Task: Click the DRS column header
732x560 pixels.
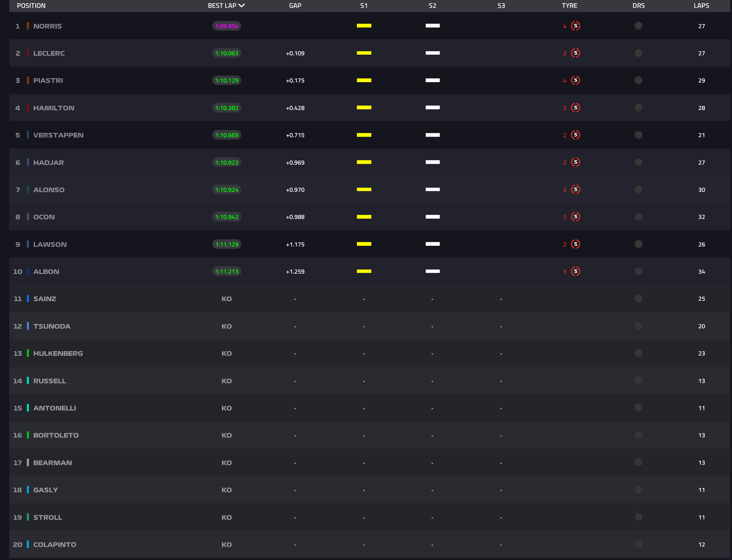Action: pyautogui.click(x=638, y=6)
